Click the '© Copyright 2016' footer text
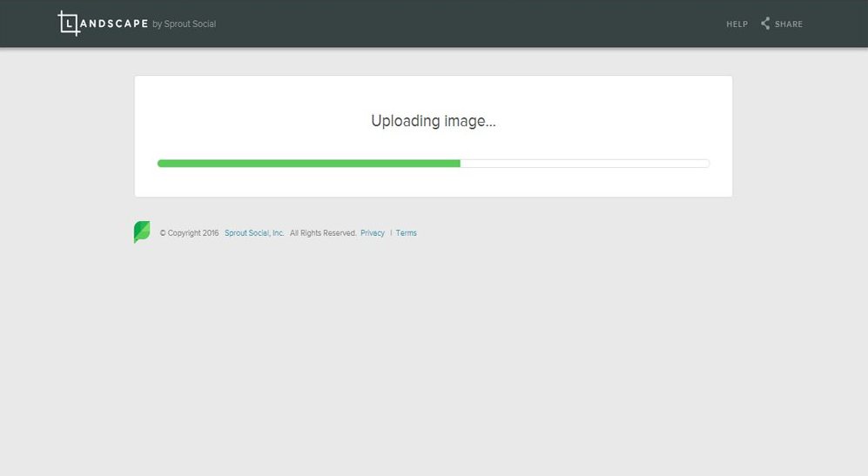This screenshot has height=476, width=868. [189, 233]
